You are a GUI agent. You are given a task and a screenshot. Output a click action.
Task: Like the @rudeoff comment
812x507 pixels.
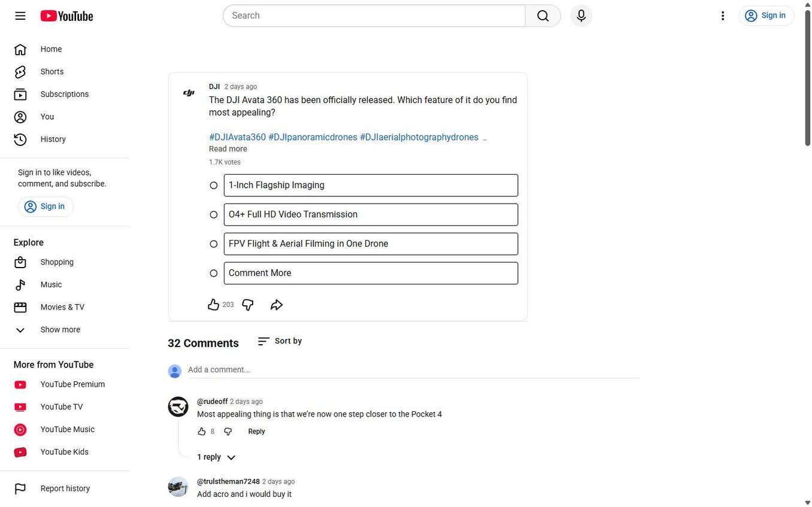(202, 432)
